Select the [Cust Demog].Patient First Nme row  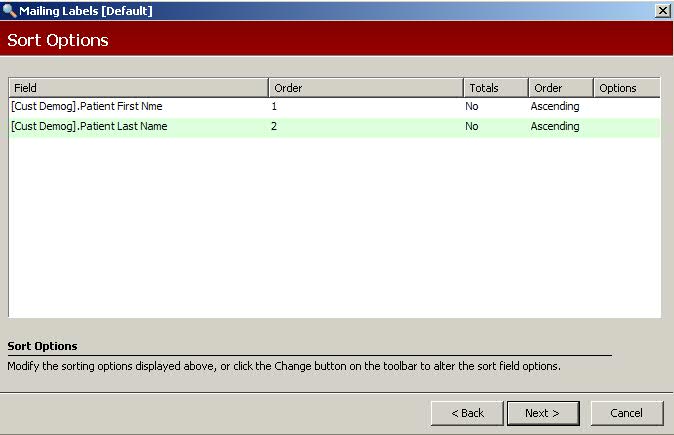point(334,107)
